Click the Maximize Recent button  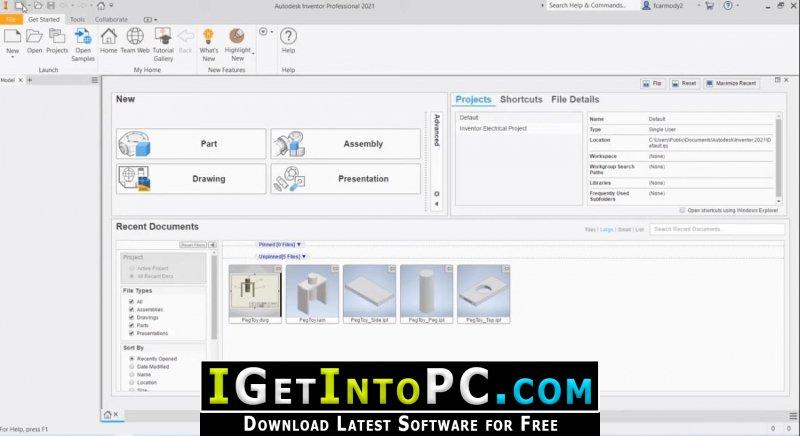(x=732, y=83)
